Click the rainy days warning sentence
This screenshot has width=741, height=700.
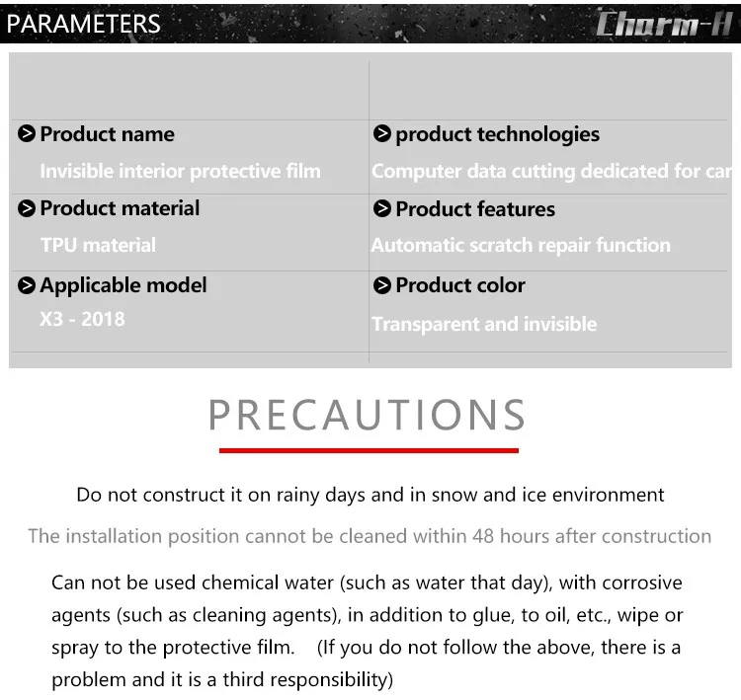370,495
